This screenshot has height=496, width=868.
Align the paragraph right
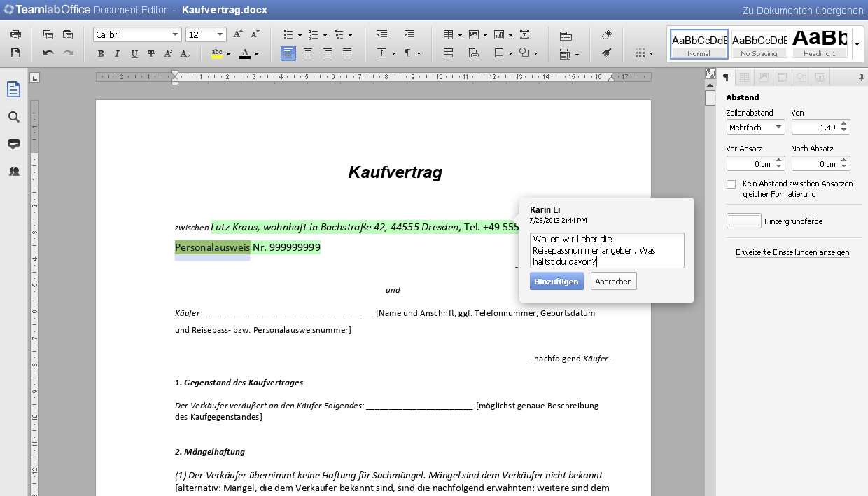[x=328, y=53]
